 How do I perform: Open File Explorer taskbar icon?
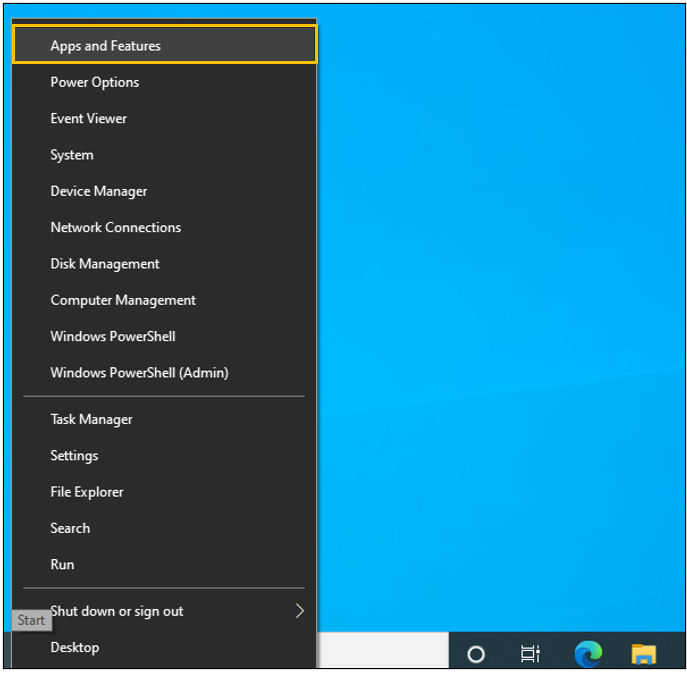(x=643, y=654)
